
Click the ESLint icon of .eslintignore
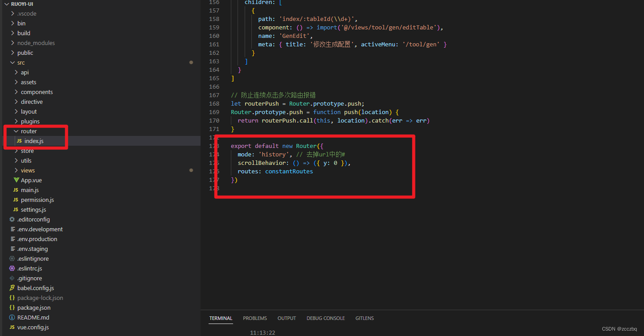click(12, 258)
